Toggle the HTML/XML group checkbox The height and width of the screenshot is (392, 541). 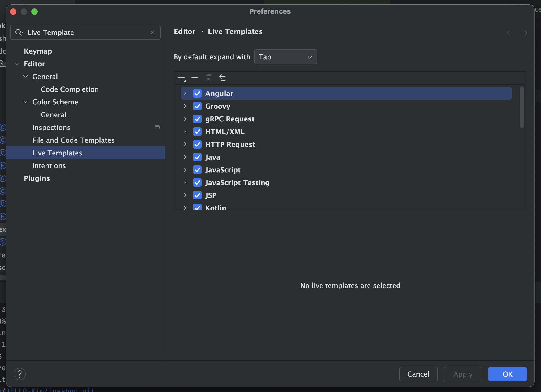point(197,132)
